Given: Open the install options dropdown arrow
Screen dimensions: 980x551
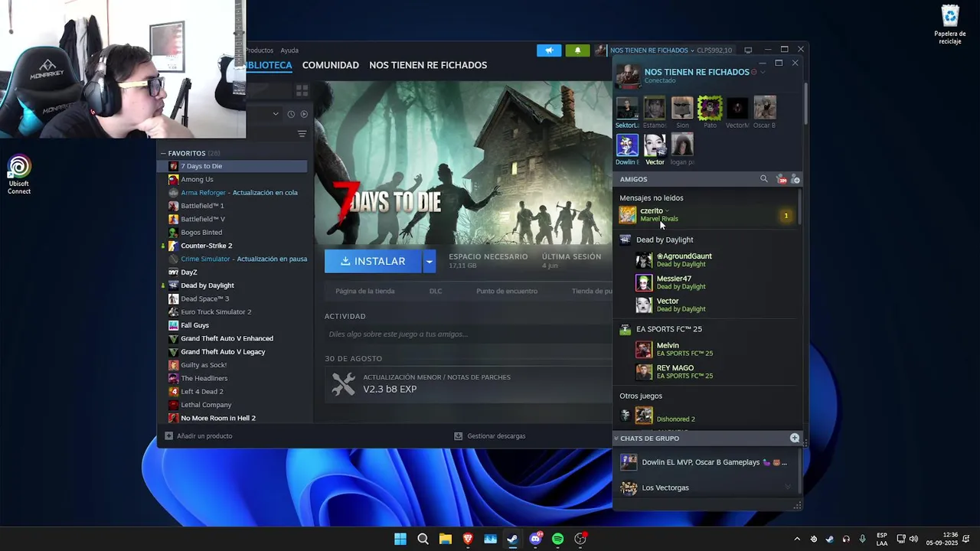Looking at the screenshot, I should point(429,261).
